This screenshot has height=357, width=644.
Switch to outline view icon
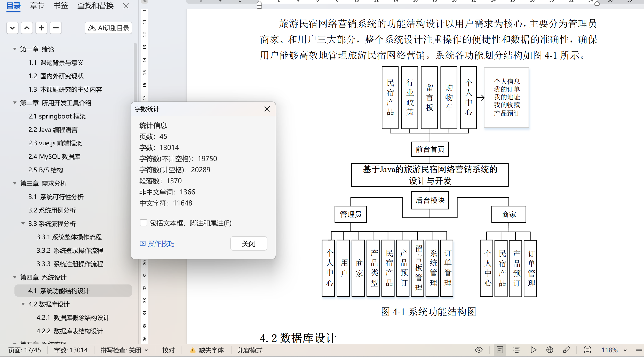[x=516, y=350]
